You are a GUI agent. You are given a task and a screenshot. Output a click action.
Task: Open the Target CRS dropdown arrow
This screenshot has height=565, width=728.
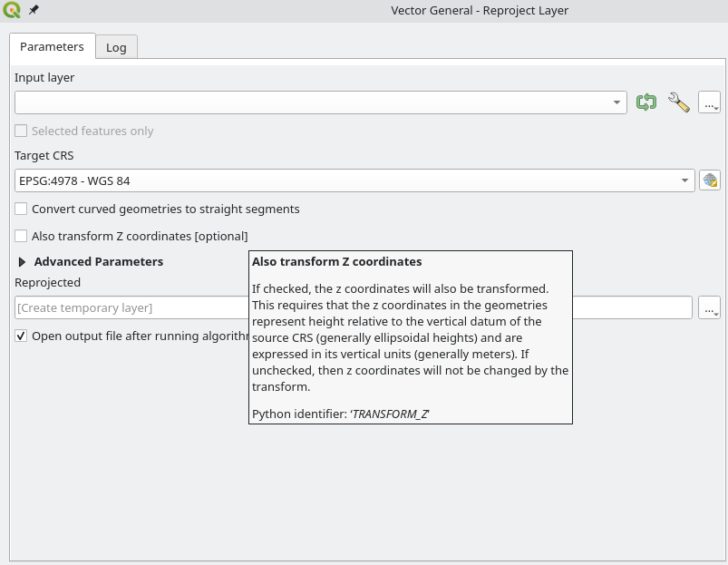pos(685,180)
